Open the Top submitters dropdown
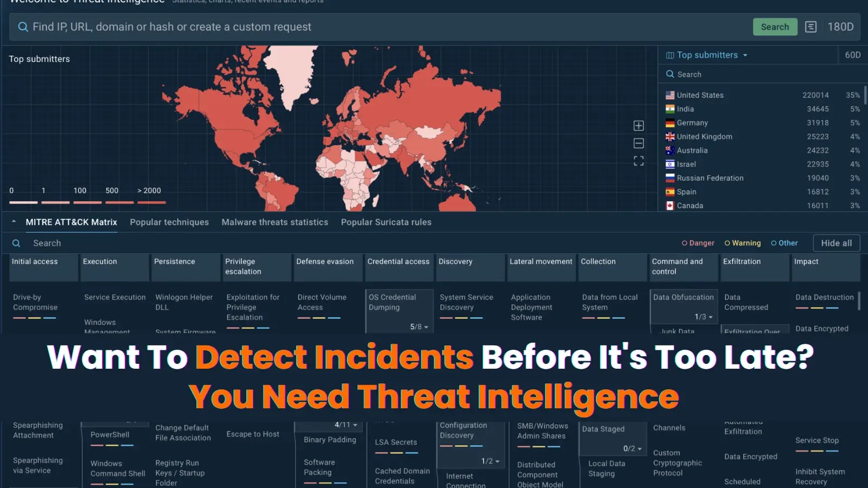The image size is (868, 488). coord(747,55)
